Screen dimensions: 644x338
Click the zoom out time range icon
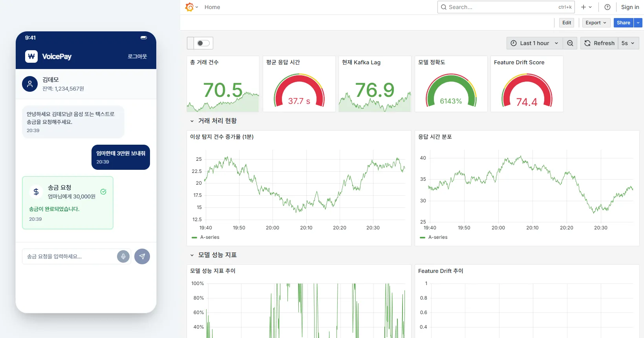click(570, 43)
